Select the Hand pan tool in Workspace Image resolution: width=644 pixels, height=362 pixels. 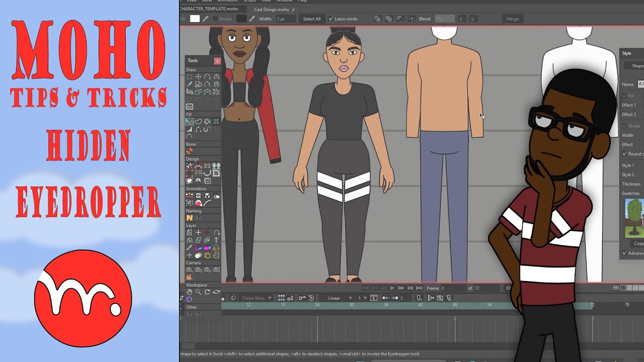coord(190,292)
